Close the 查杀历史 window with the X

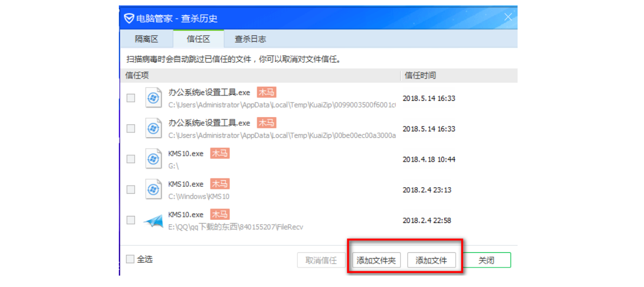click(508, 17)
